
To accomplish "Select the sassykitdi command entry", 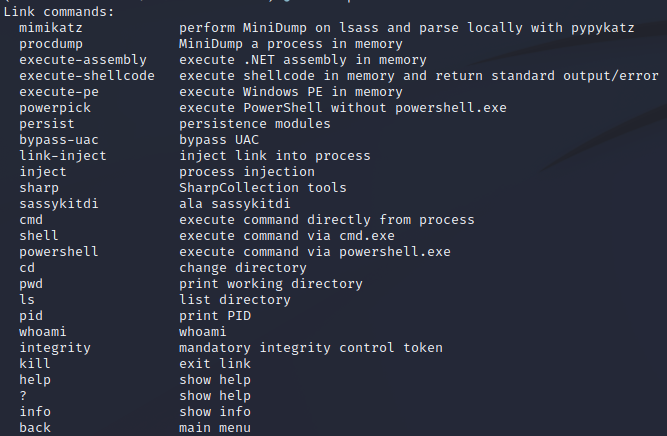I will pyautogui.click(x=59, y=204).
